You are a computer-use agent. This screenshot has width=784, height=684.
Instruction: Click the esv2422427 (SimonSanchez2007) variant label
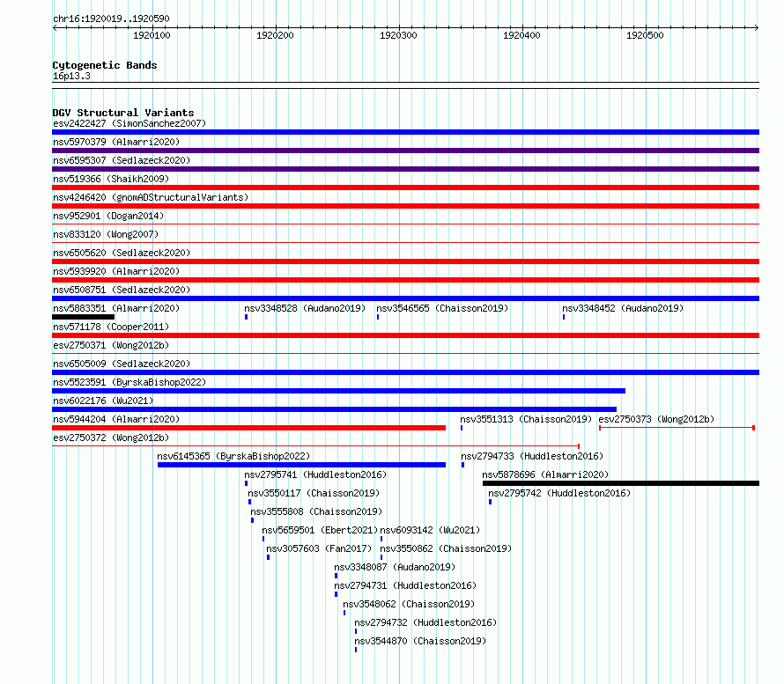point(129,123)
